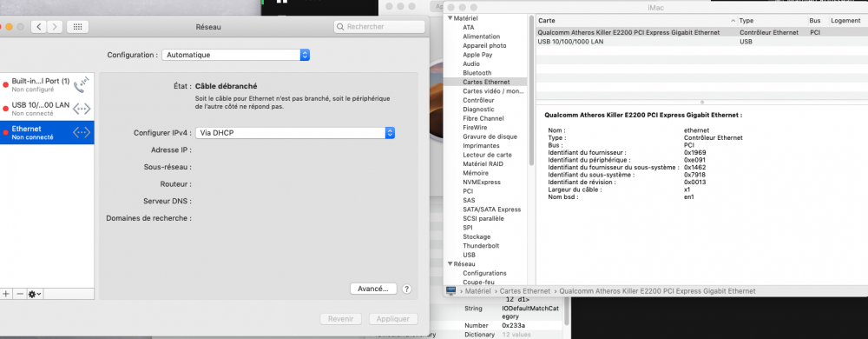This screenshot has height=339, width=868.
Task: Select NVMExpress in the sidebar
Action: coord(482,183)
